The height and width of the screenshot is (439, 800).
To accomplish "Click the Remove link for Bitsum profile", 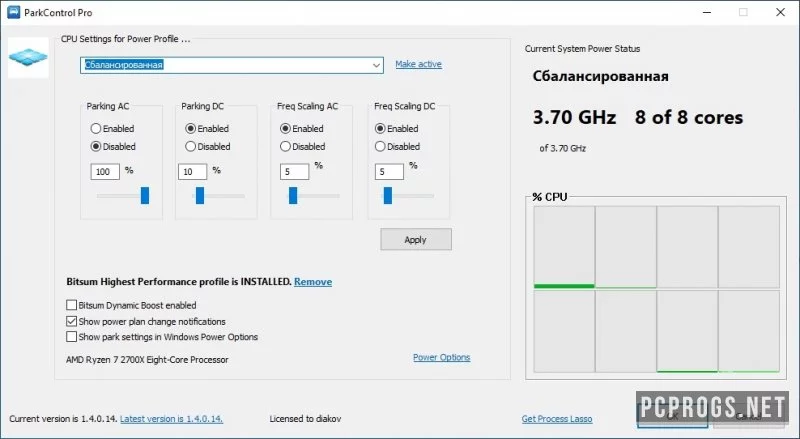I will [313, 282].
